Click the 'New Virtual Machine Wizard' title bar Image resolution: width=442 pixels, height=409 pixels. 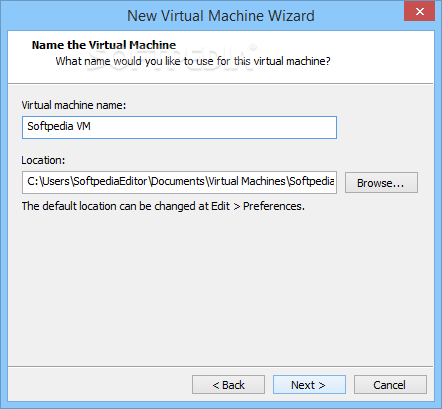tap(221, 16)
